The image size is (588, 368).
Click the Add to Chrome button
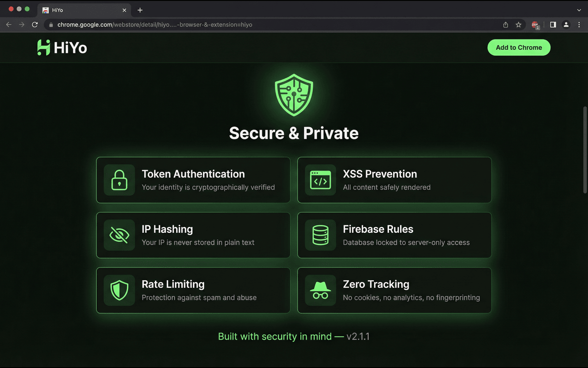pyautogui.click(x=519, y=47)
